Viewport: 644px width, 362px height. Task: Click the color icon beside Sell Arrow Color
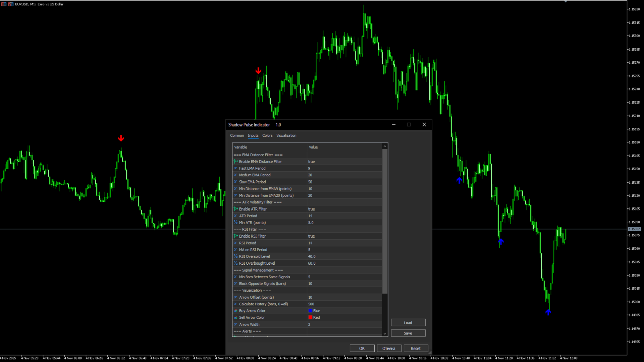tap(236, 317)
